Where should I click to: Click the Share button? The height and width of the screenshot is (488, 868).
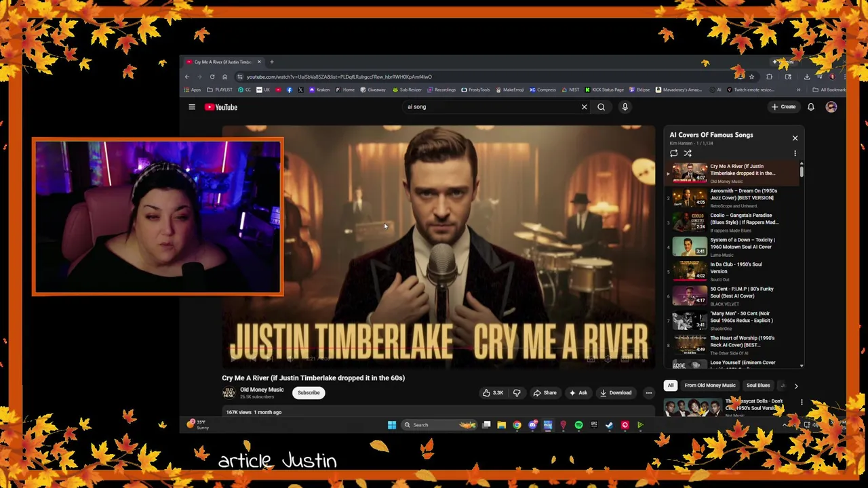545,392
